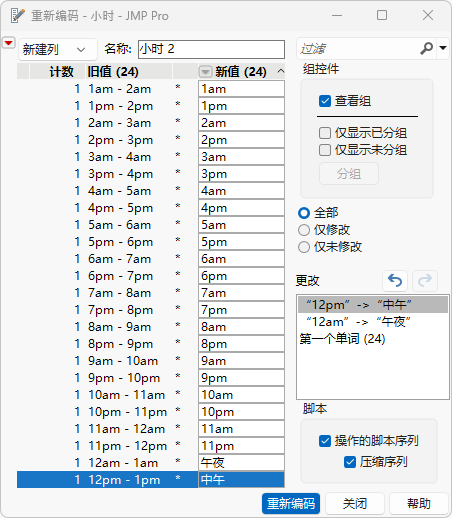The image size is (452, 518).
Task: Edit the new value field 中午
Action: [x=241, y=480]
